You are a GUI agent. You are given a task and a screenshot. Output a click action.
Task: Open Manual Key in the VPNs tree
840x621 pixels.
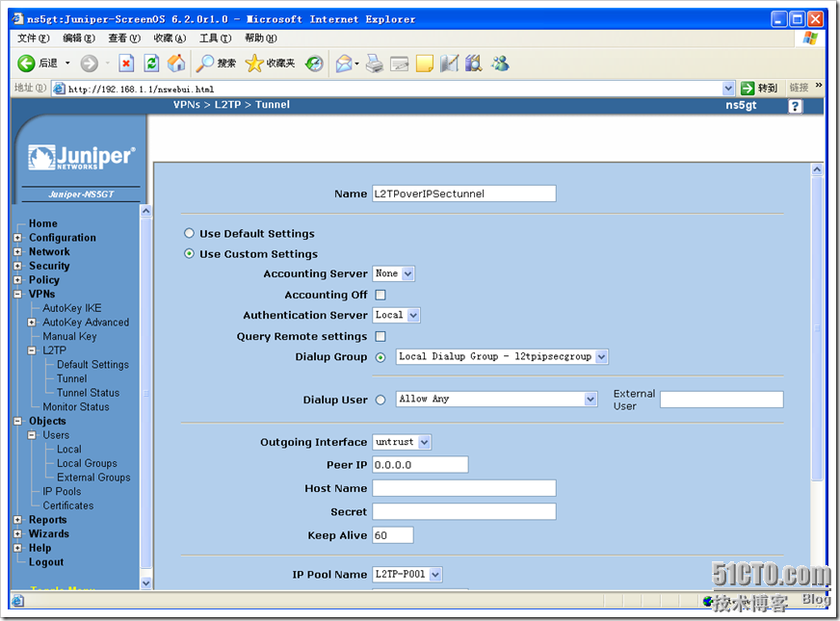coord(69,336)
